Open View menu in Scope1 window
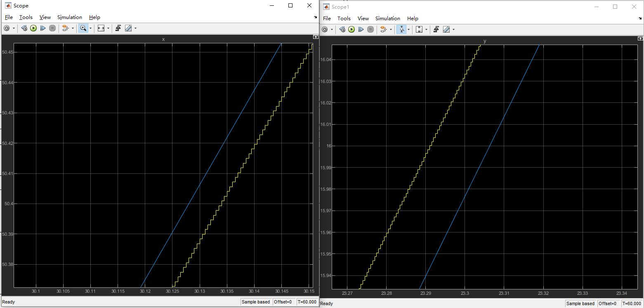644x308 pixels. click(363, 19)
